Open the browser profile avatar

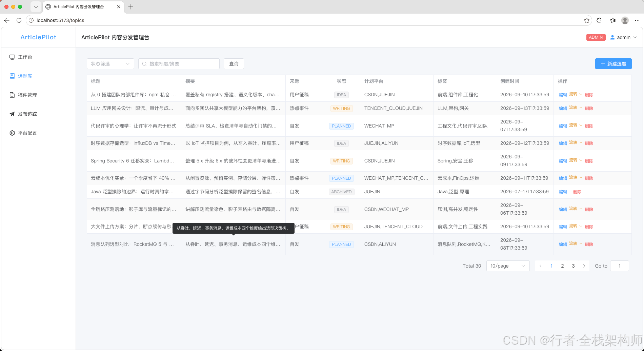tap(625, 20)
